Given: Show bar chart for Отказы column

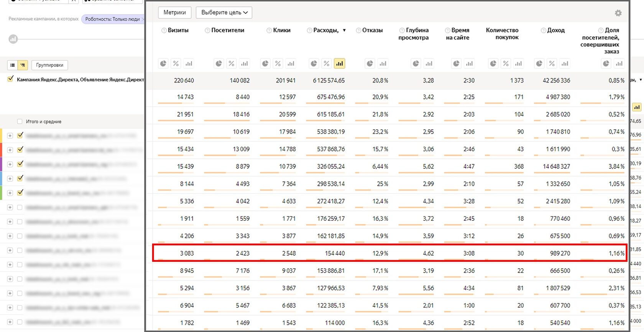Looking at the screenshot, I should [x=383, y=64].
